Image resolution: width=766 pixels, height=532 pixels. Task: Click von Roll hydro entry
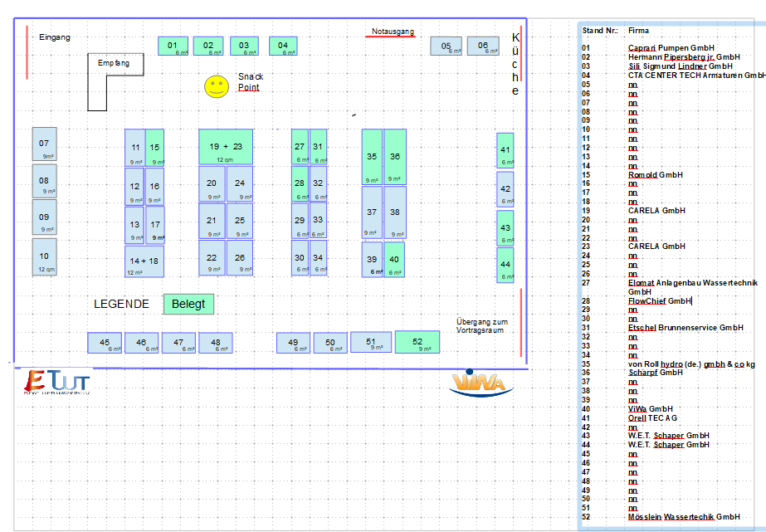pyautogui.click(x=691, y=364)
